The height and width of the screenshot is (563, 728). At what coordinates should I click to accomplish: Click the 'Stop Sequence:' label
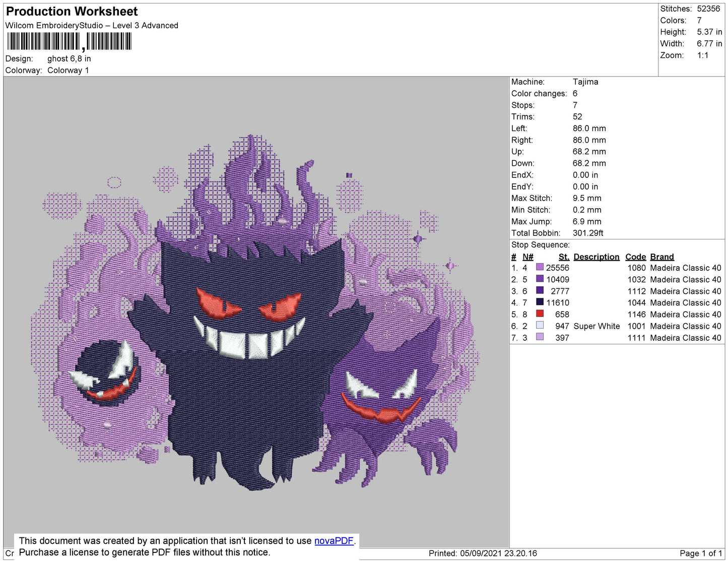point(541,244)
